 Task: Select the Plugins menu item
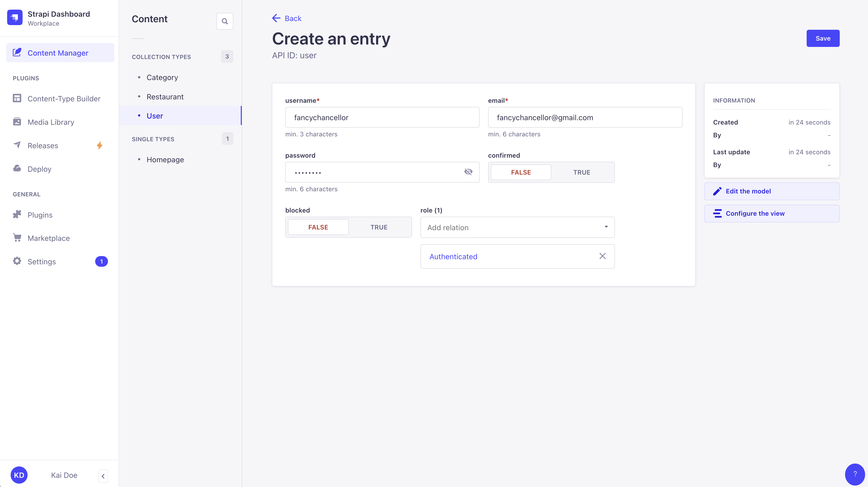[40, 214]
